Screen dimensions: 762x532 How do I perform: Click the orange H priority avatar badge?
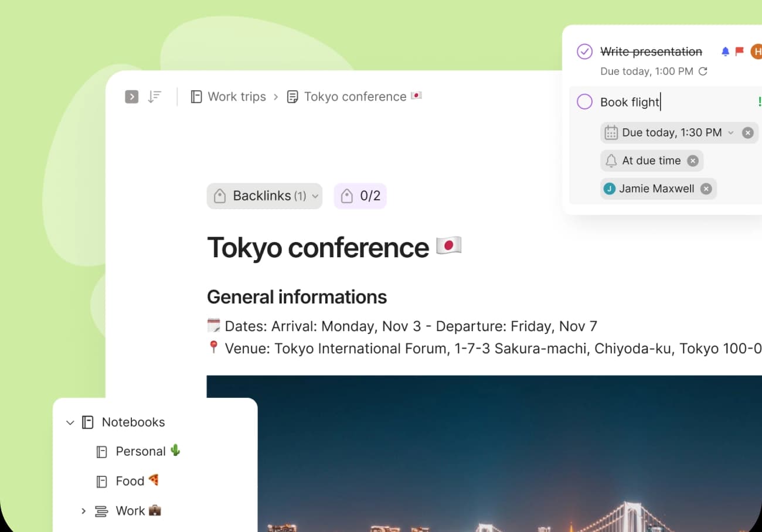point(756,52)
